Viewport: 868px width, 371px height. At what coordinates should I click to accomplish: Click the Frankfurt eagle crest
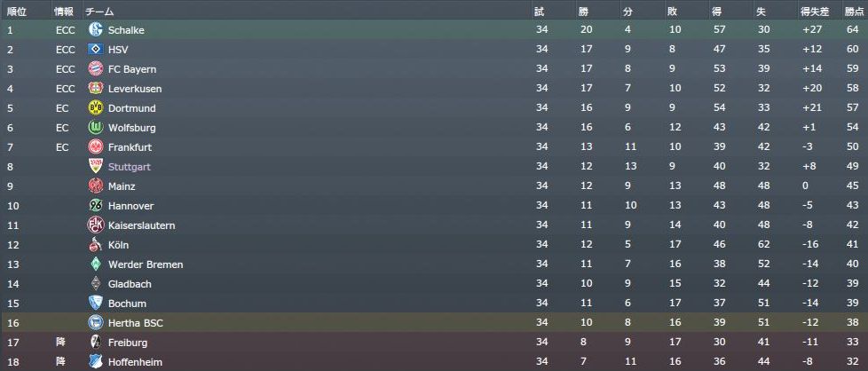coord(97,147)
